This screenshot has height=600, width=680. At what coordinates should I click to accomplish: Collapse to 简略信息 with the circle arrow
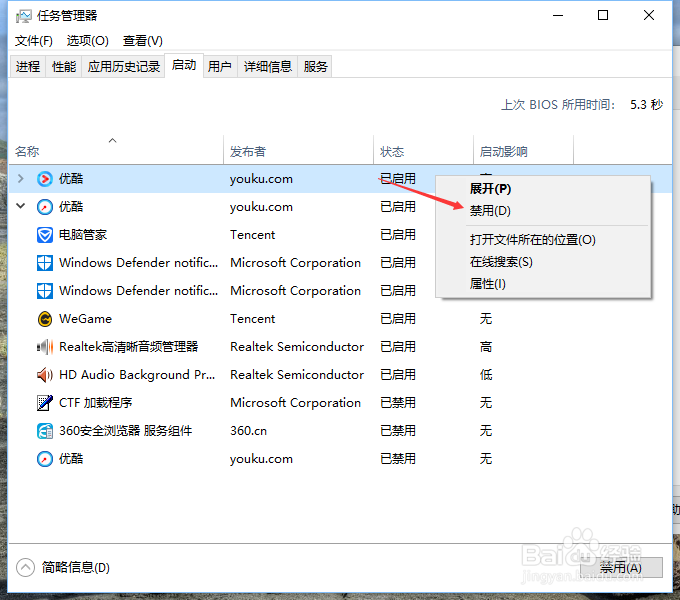(25, 567)
